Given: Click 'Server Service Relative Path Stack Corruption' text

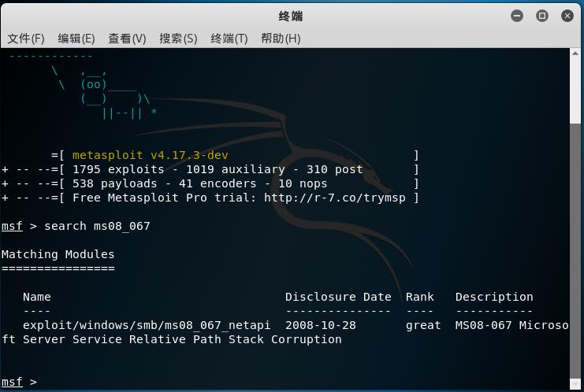Looking at the screenshot, I should [182, 339].
